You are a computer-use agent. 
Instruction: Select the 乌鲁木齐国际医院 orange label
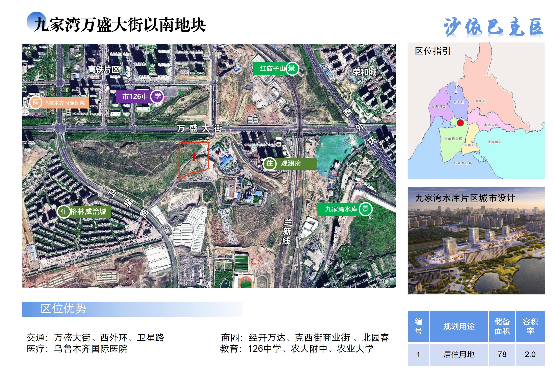(x=64, y=103)
